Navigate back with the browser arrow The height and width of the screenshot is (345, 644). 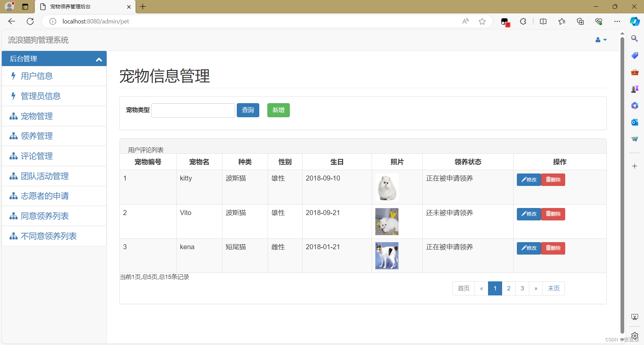pos(12,21)
